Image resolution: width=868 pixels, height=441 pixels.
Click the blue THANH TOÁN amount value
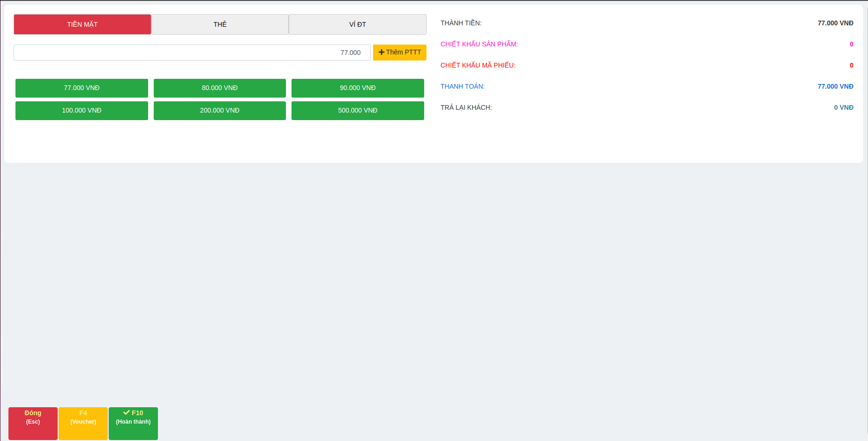click(835, 86)
